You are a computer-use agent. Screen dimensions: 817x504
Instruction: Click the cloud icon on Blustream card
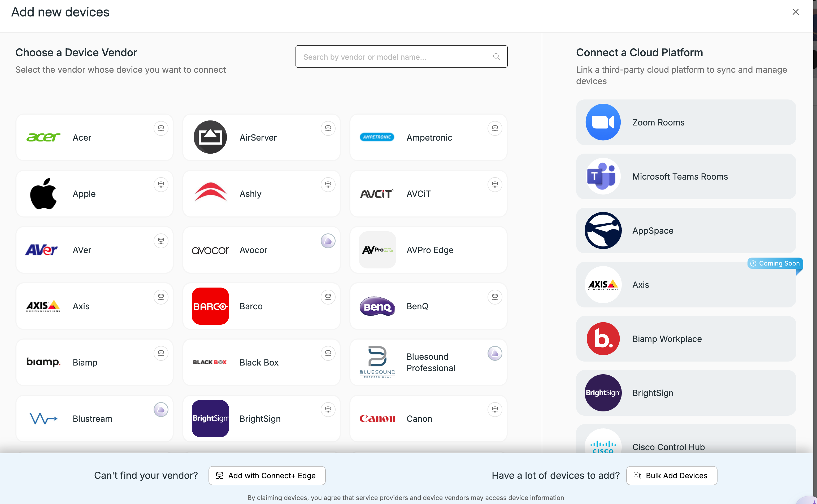click(161, 410)
